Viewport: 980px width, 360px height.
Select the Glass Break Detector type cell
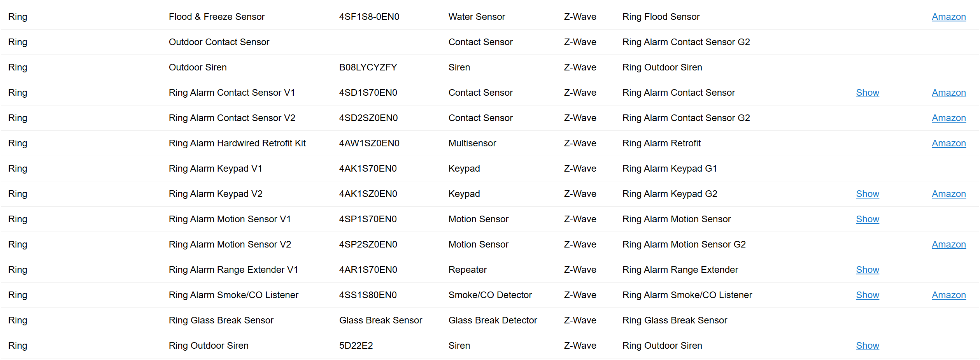coord(493,320)
